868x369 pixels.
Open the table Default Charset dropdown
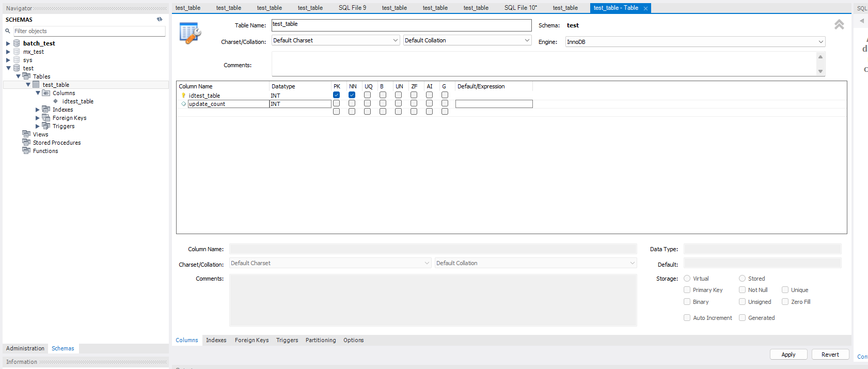pos(336,40)
